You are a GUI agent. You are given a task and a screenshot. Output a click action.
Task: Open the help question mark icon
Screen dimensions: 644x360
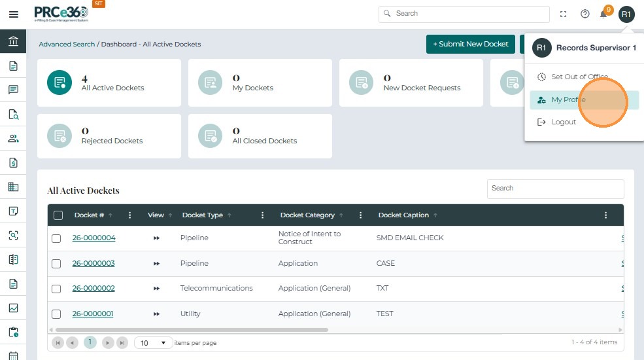coord(585,14)
